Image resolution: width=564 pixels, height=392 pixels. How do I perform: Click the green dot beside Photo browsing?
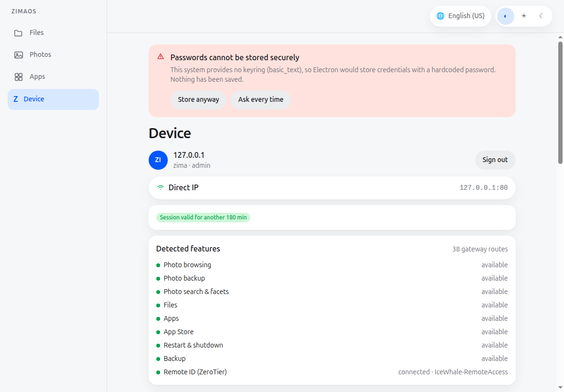click(x=158, y=265)
